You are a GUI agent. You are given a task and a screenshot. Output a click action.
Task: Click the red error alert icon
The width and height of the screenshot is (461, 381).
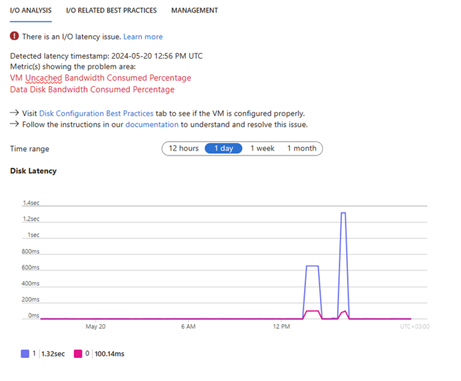tap(14, 36)
